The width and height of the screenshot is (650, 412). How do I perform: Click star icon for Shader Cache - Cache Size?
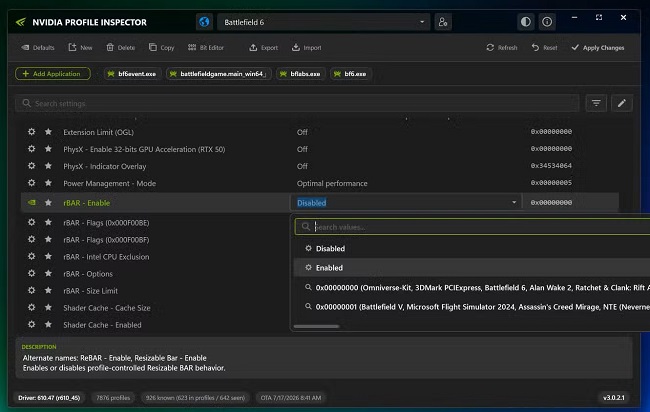click(49, 308)
